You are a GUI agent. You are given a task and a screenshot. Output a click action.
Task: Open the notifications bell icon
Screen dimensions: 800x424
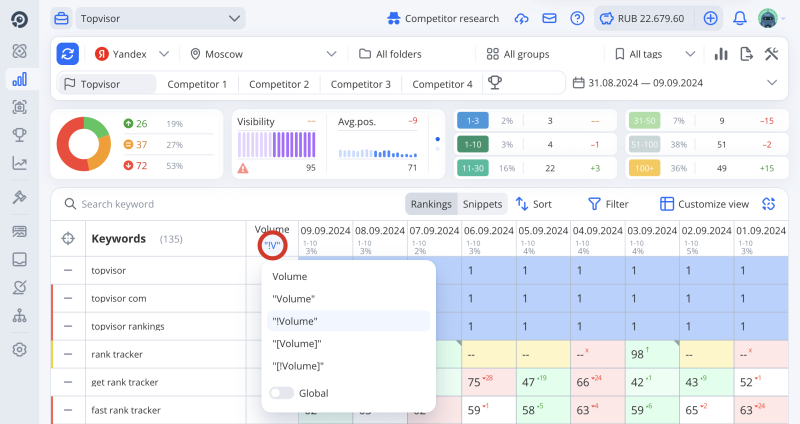click(x=740, y=18)
